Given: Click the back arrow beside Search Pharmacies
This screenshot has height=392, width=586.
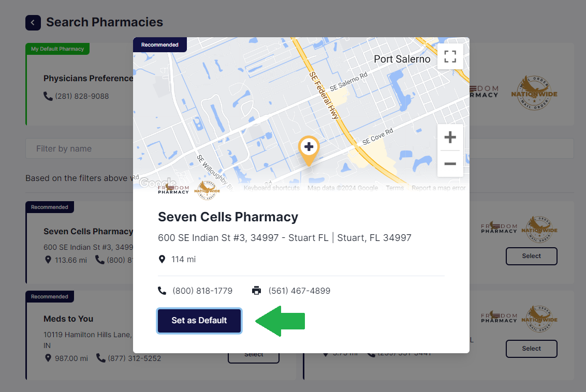Looking at the screenshot, I should [33, 23].
